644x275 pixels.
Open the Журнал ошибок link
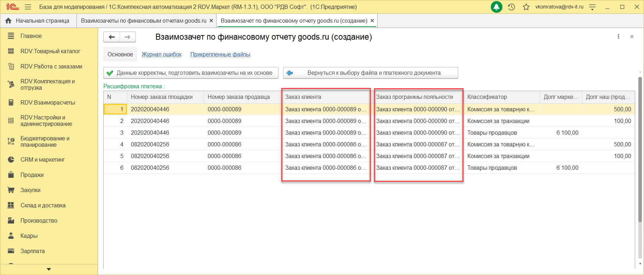point(162,54)
